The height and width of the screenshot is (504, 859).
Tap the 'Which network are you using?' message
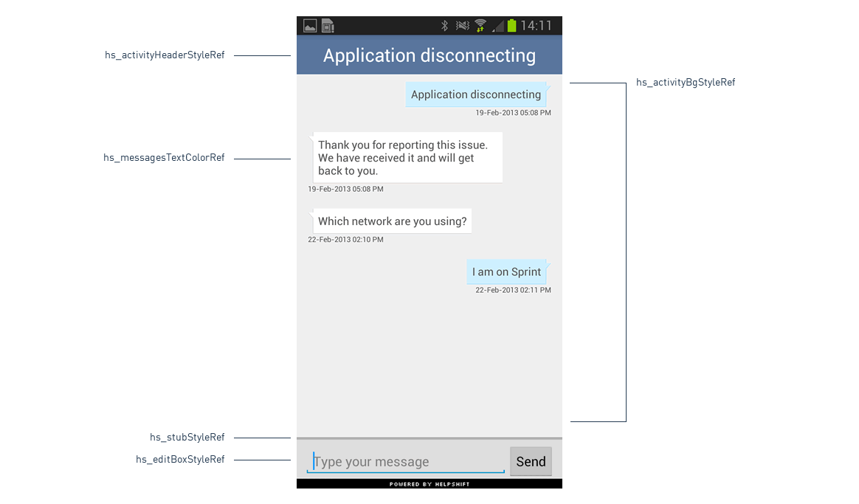point(391,221)
